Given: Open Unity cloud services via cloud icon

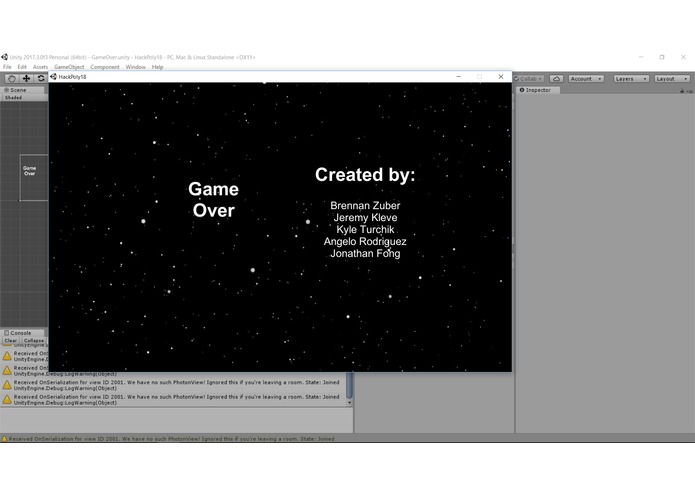Looking at the screenshot, I should pyautogui.click(x=556, y=78).
